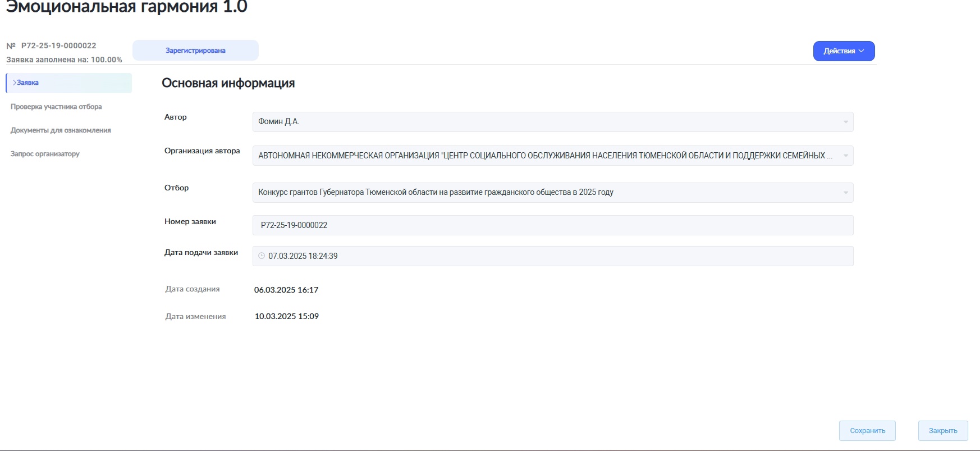Click the clock icon in the submission date field
Screen dimensions: 980x451
(x=262, y=256)
